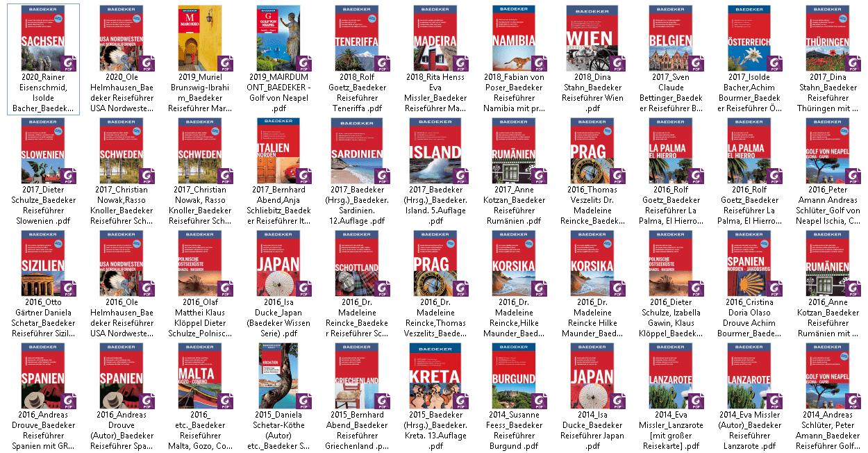
Task: Select the Wien guide cover thumbnail
Action: (593, 38)
